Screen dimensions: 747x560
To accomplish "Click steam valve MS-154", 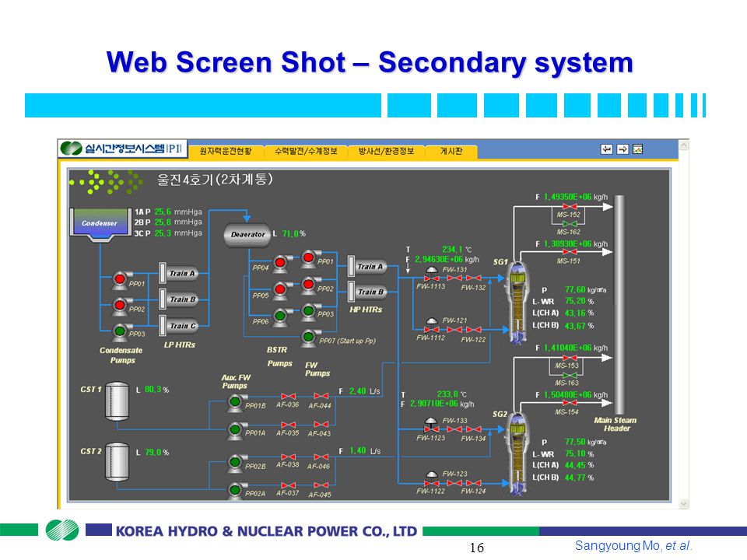I will (x=570, y=403).
